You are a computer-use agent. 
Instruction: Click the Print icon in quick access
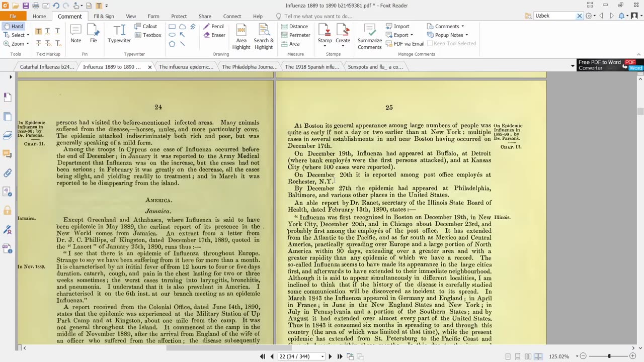[x=36, y=6]
